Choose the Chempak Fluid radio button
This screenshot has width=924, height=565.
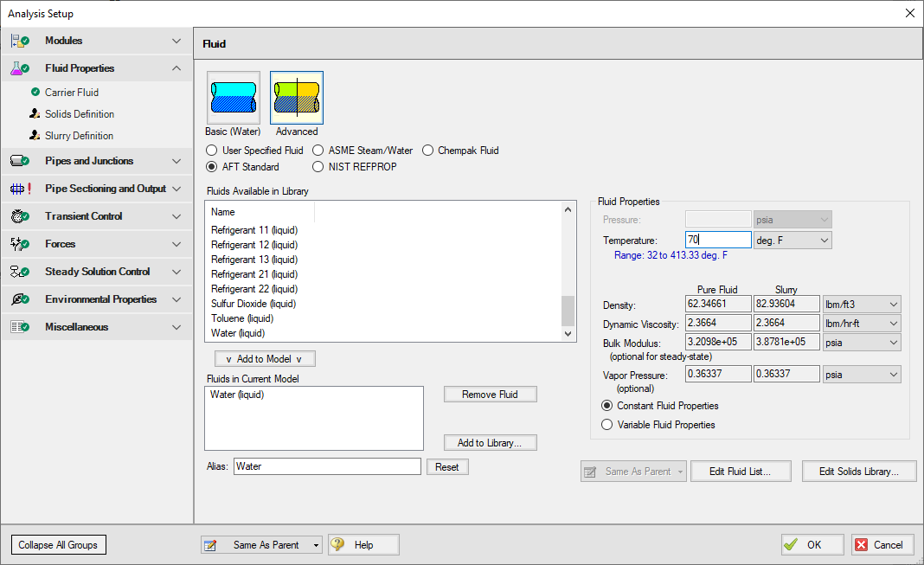coord(429,151)
